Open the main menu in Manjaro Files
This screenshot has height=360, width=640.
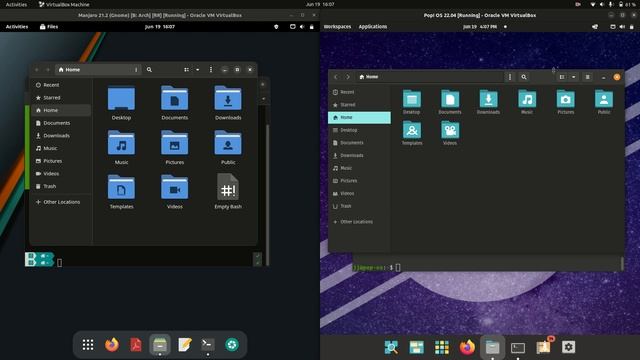pos(211,70)
